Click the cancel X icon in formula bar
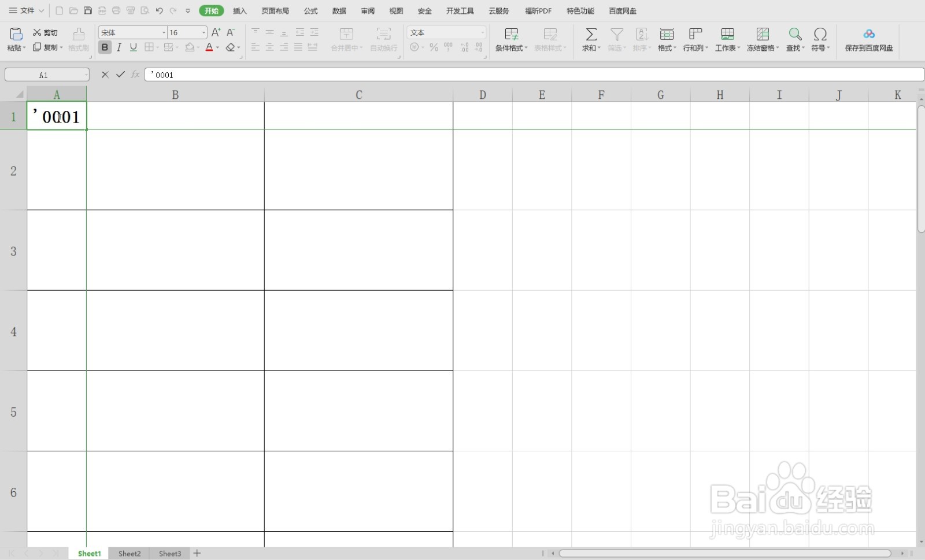Viewport: 925px width, 560px height. coord(105,75)
